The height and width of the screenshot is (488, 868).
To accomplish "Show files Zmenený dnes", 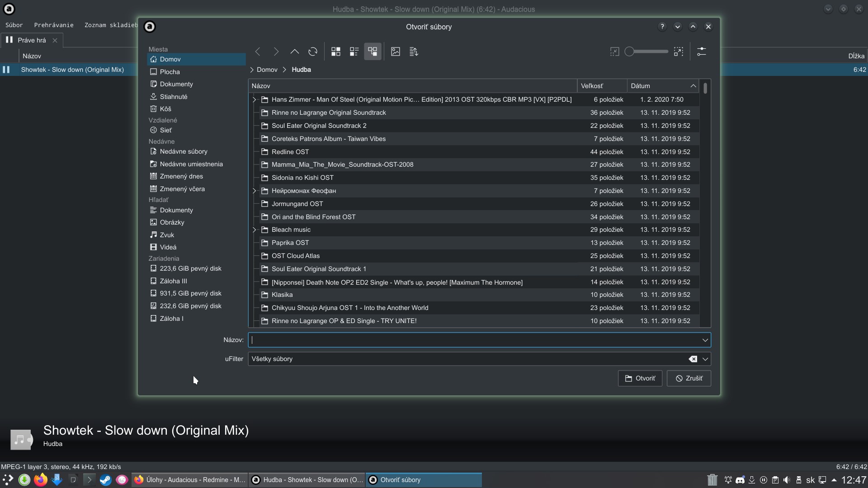I will (x=196, y=176).
